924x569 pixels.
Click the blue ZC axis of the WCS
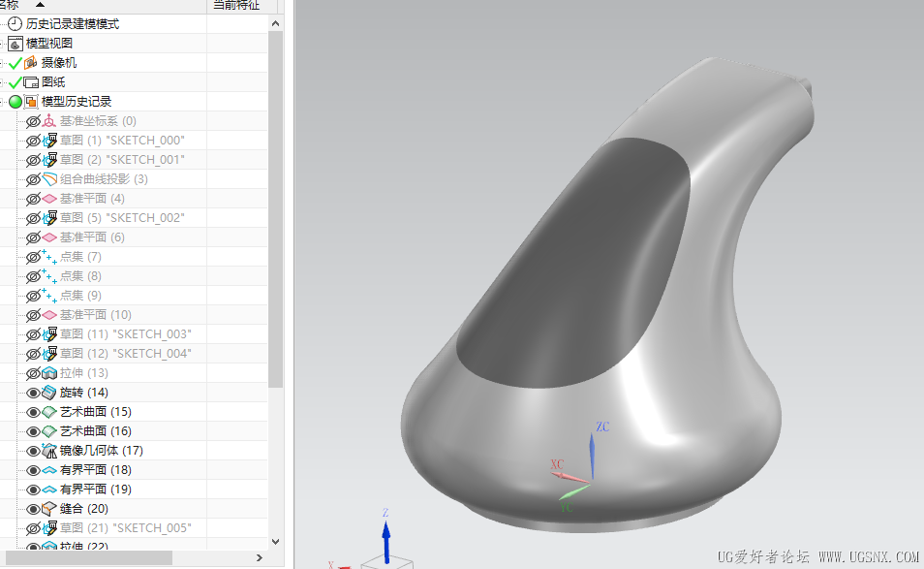click(592, 457)
